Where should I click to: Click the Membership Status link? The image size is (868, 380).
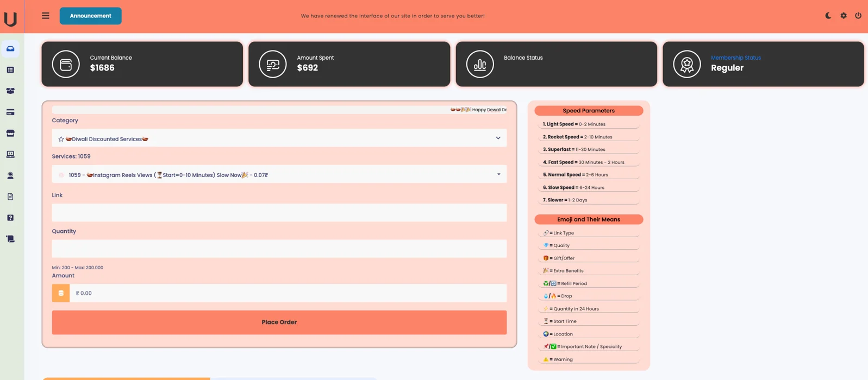735,58
